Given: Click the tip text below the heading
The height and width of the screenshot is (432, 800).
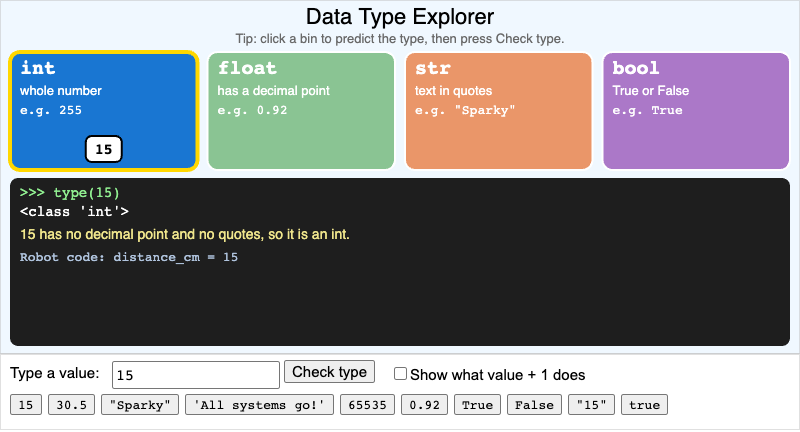Looking at the screenshot, I should 400,39.
